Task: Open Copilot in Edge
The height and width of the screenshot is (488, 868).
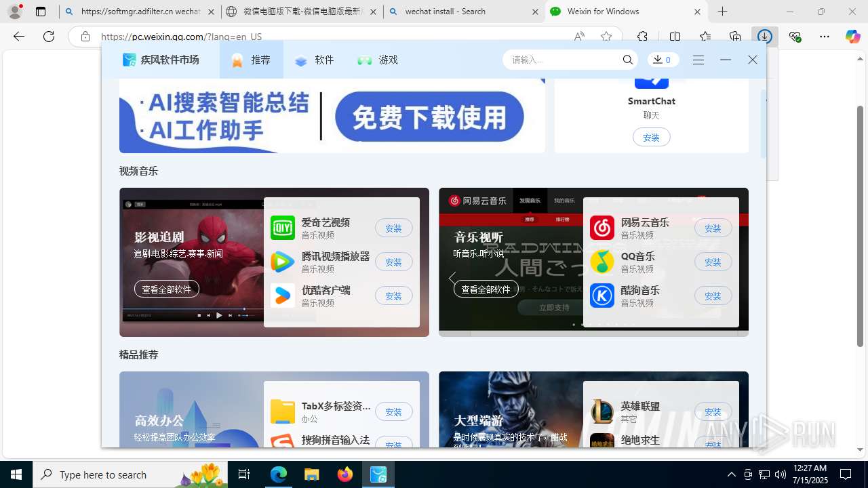Action: (852, 37)
